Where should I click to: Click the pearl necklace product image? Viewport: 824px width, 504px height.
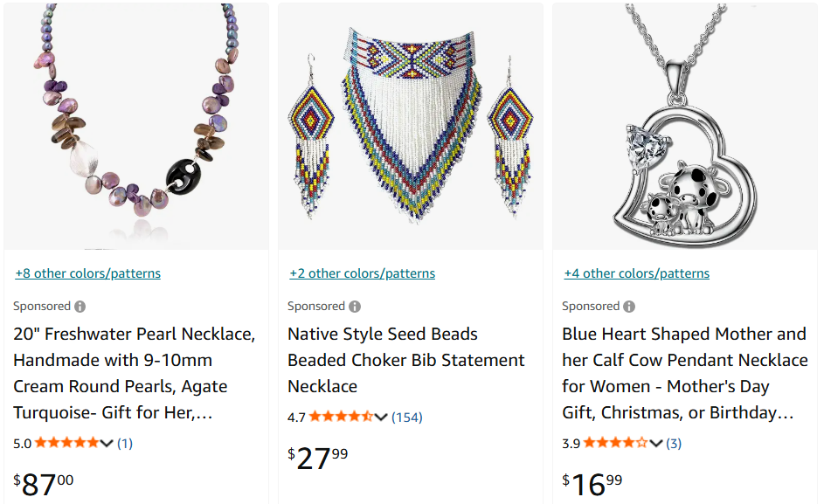click(x=136, y=127)
